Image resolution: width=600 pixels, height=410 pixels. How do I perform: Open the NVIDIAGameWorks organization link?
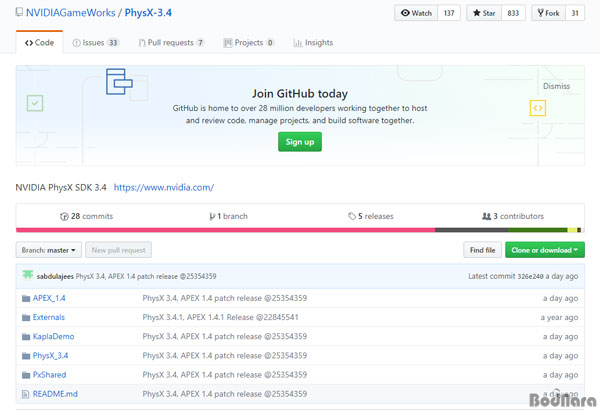[70, 13]
